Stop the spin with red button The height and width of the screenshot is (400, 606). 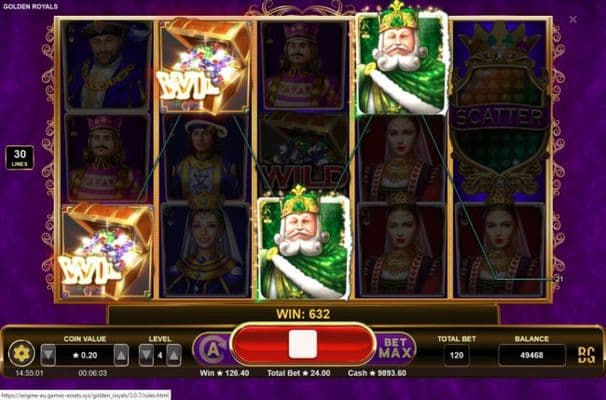click(x=303, y=344)
